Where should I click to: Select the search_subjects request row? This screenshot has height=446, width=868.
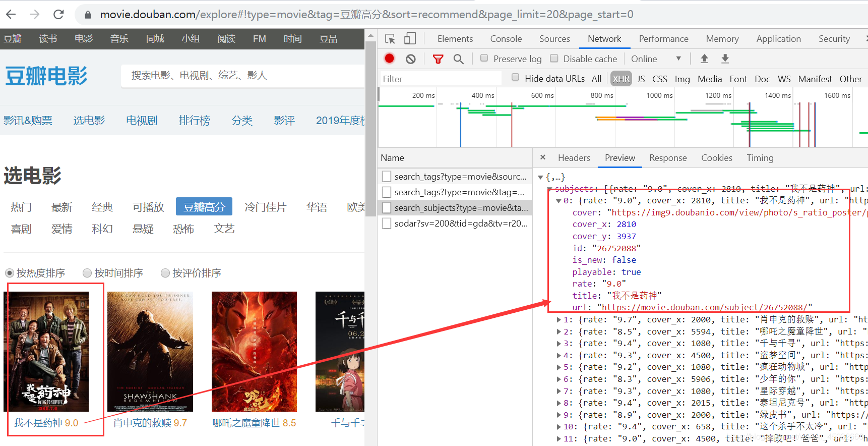(455, 207)
